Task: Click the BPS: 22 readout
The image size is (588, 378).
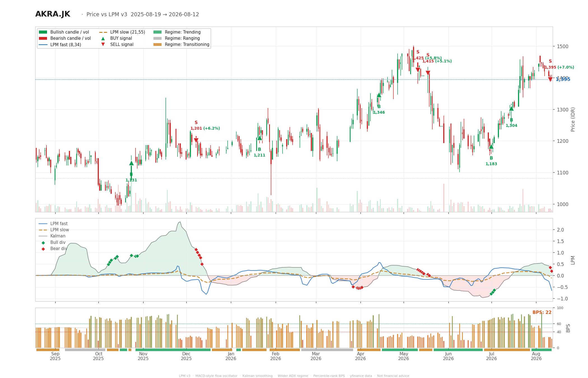Action: pos(542,312)
